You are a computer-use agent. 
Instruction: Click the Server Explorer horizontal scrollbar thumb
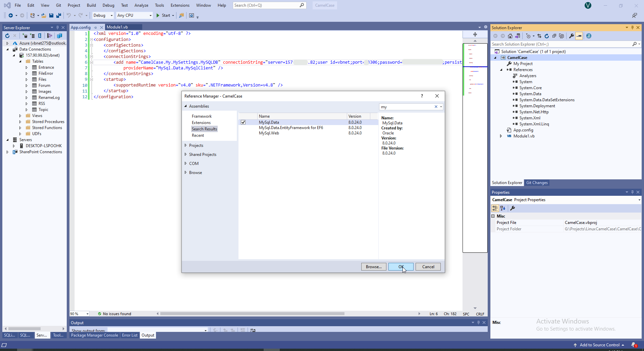[x=24, y=329]
